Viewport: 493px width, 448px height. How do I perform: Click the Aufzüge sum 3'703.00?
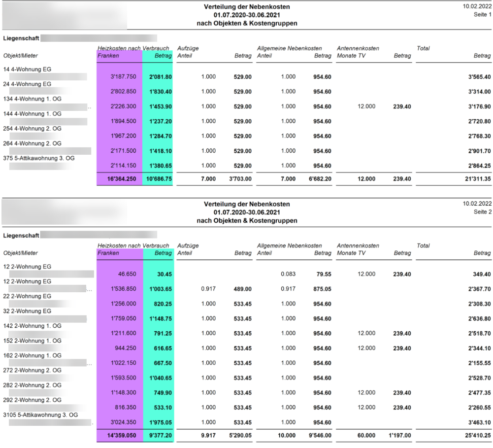[x=240, y=179]
